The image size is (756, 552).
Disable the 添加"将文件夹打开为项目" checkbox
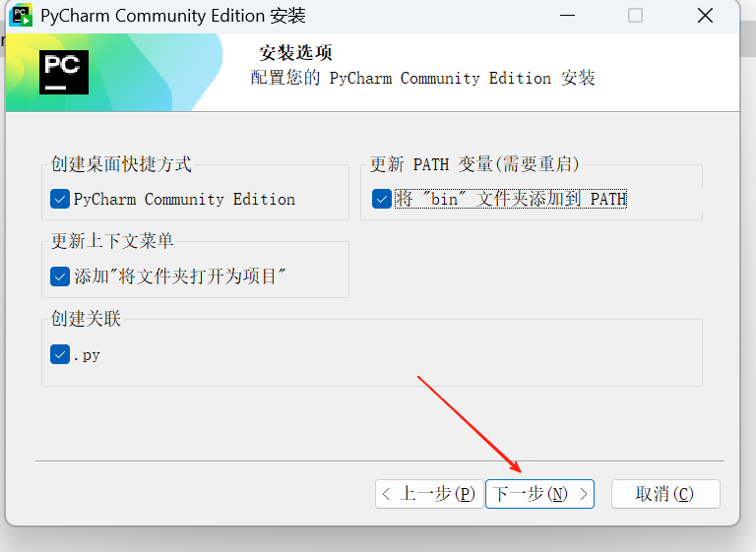click(60, 276)
